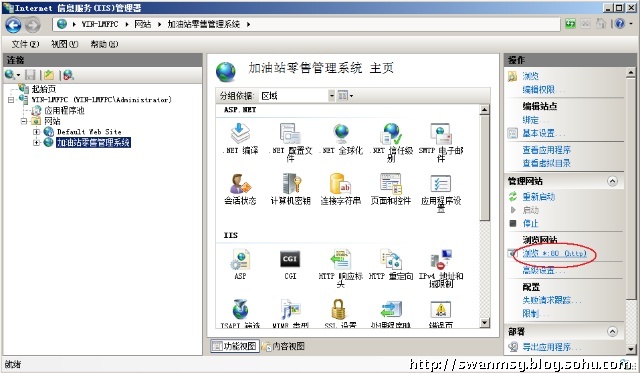Open the 计算机密钥 icon
Viewport: 640px width, 373px height.
point(291,184)
